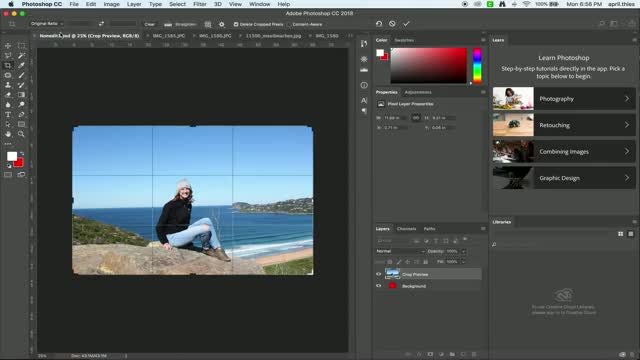Open the History panel icon
Image resolution: width=640 pixels, height=360 pixels.
click(x=364, y=44)
